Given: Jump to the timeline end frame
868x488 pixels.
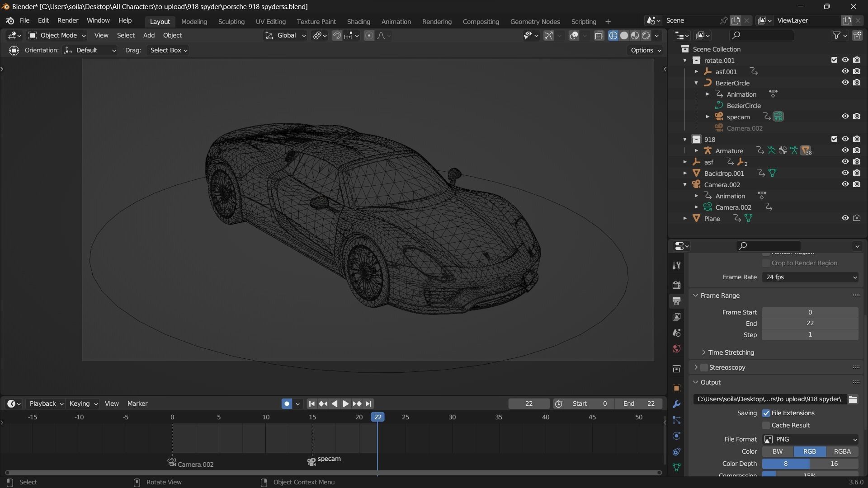Looking at the screenshot, I should [369, 404].
